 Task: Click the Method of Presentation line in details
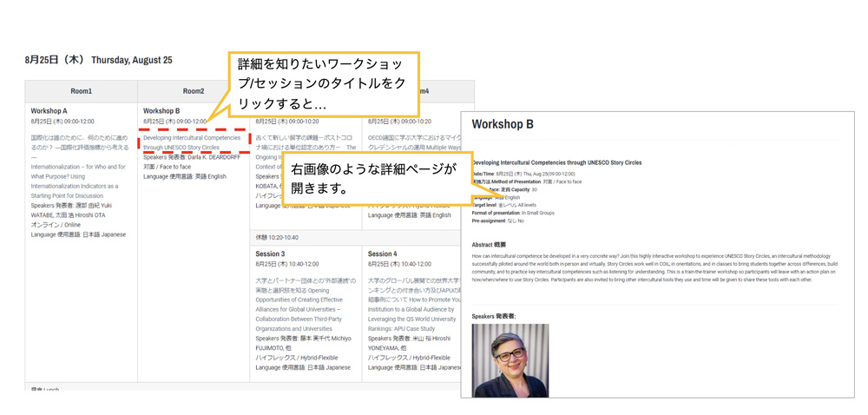(x=527, y=181)
